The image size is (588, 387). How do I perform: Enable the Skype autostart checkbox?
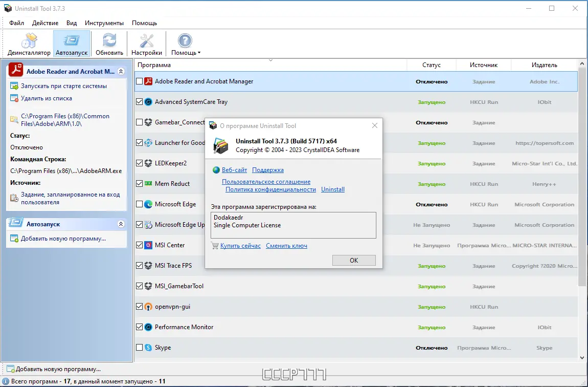[139, 348]
